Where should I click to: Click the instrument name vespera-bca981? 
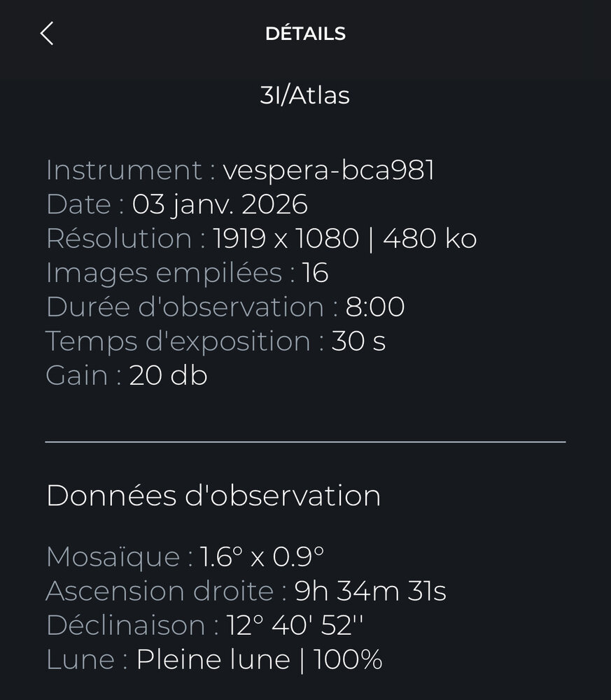[328, 170]
